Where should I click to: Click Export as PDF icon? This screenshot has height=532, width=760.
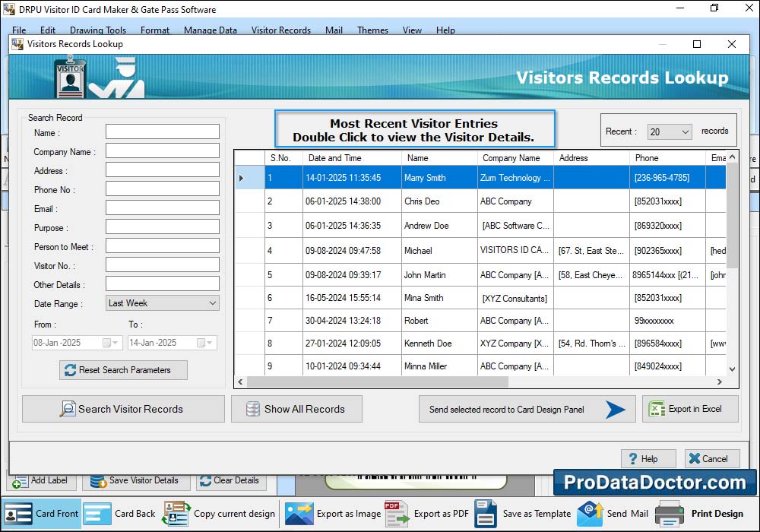click(397, 514)
